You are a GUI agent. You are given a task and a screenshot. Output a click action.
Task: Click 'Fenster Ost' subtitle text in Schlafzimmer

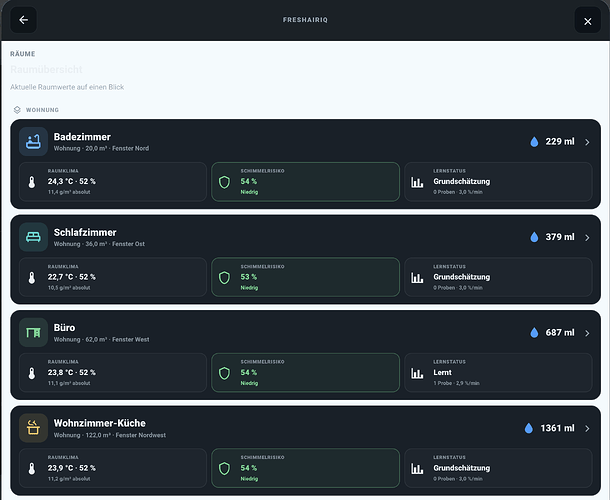tap(128, 244)
